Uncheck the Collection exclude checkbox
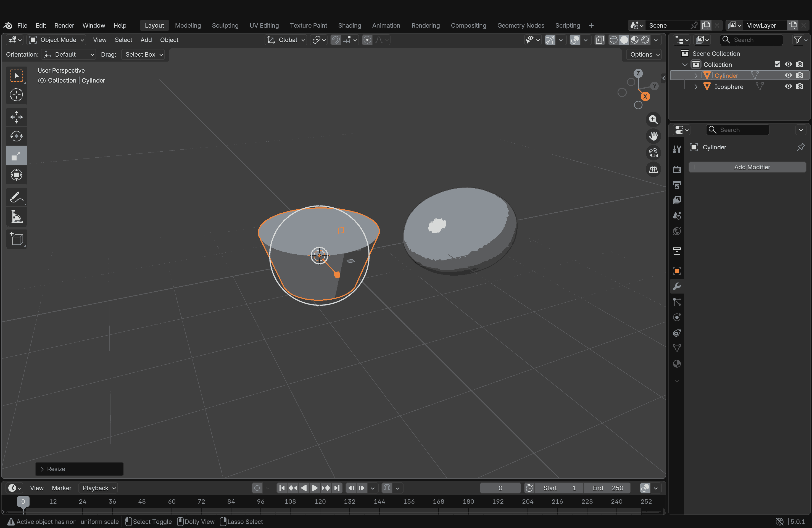The height and width of the screenshot is (528, 812). (777, 64)
